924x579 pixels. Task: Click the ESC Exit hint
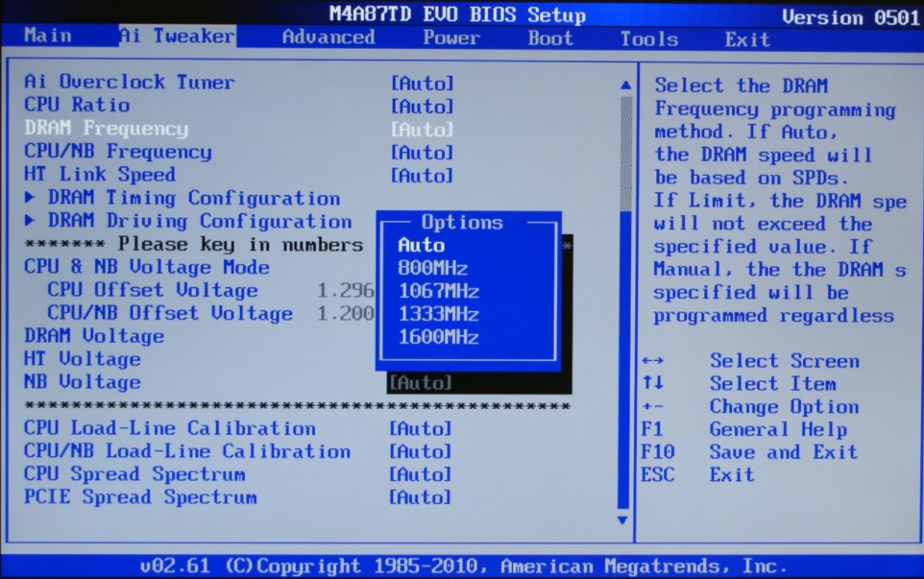pos(697,474)
